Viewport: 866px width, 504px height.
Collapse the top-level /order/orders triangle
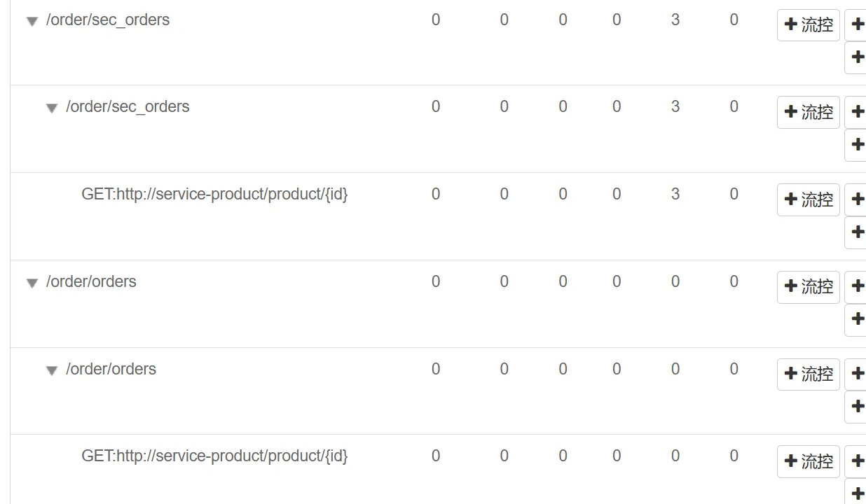point(32,283)
